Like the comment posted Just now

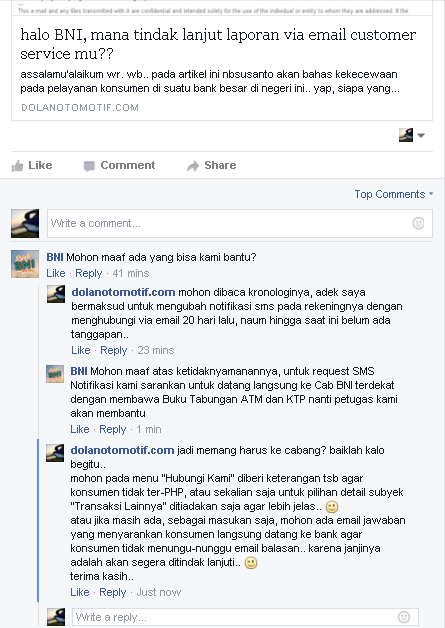80,592
